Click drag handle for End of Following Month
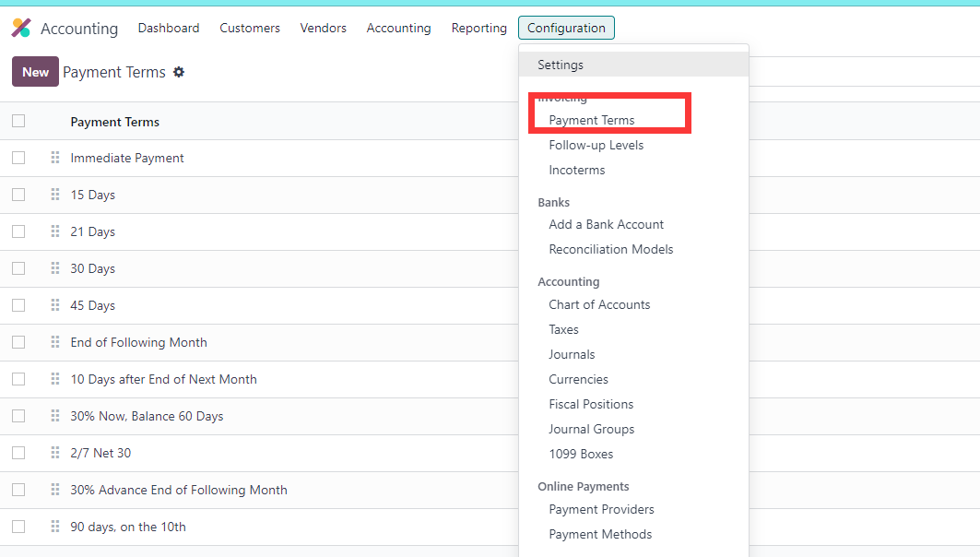Screen dimensions: 980x557 pyautogui.click(x=55, y=342)
